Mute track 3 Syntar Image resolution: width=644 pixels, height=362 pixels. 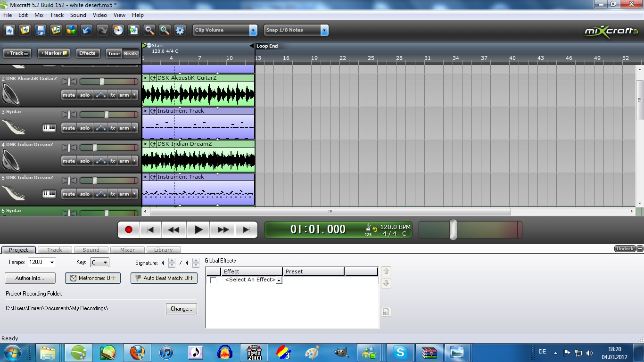(69, 128)
